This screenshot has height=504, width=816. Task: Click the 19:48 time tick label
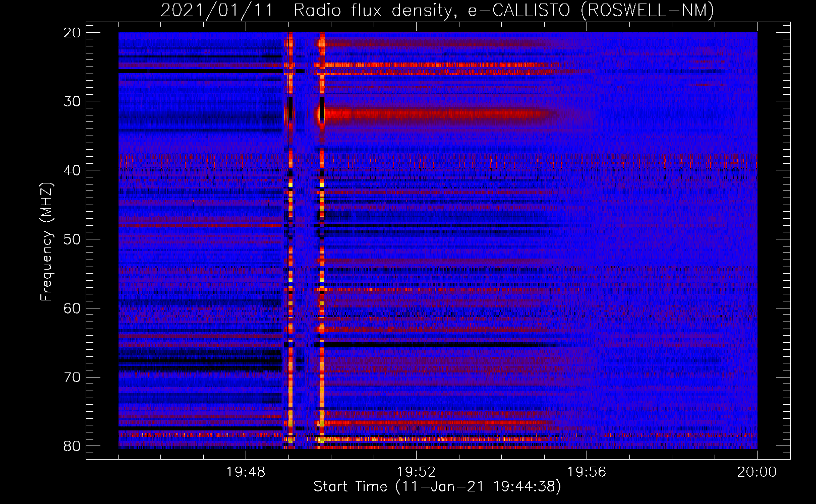pyautogui.click(x=246, y=472)
